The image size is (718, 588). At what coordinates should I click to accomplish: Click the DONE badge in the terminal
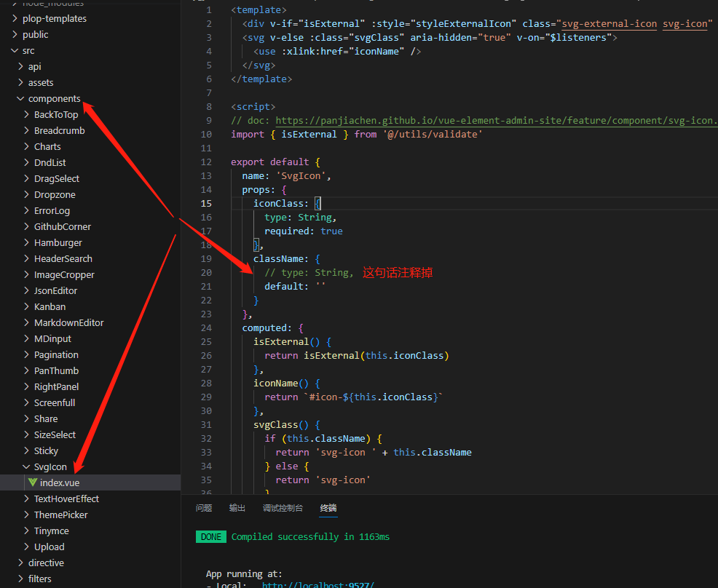[210, 537]
